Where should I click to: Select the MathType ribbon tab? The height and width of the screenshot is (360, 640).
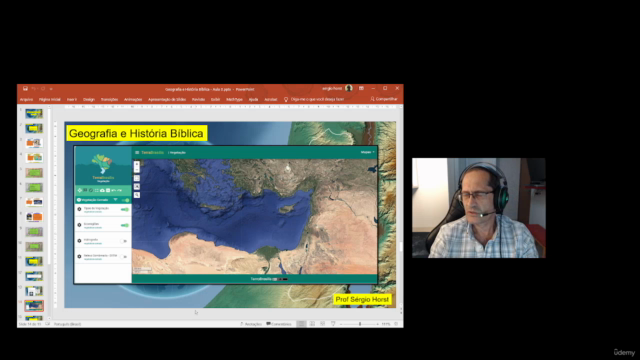coord(234,99)
